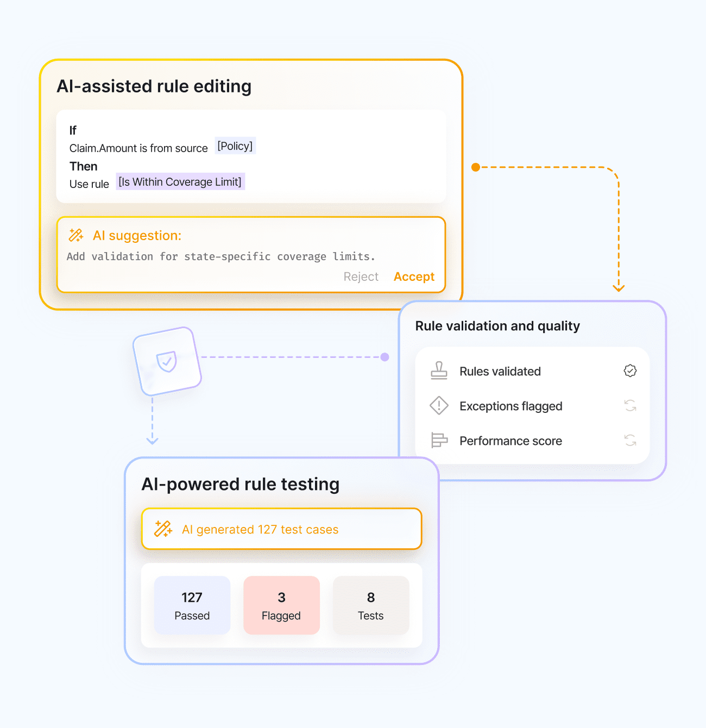This screenshot has height=728, width=706.
Task: Open the 3 Flagged tile
Action: pyautogui.click(x=281, y=605)
